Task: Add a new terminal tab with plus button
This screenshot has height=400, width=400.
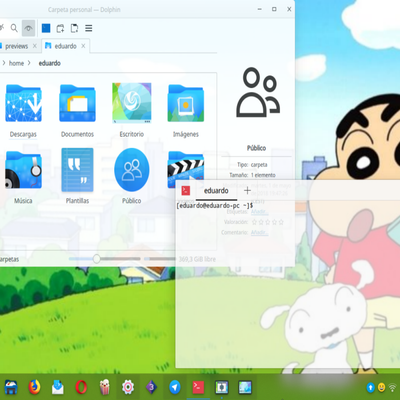Action: [247, 191]
